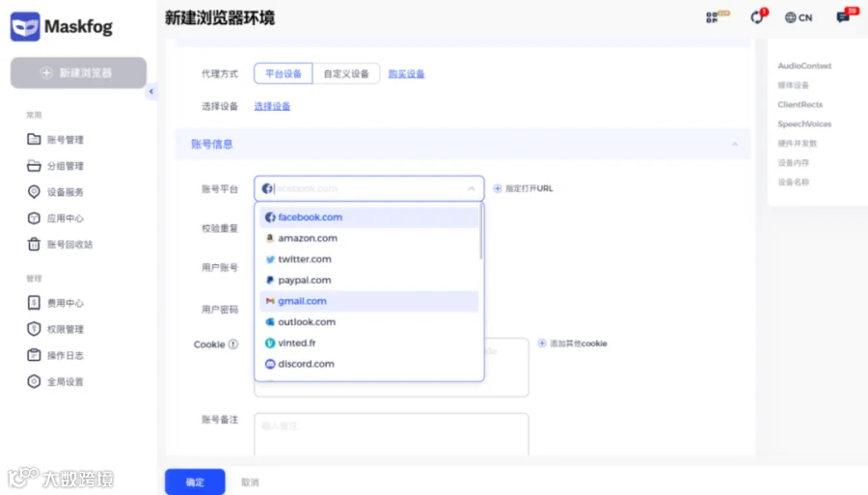Choose amazon.com from platform list
Viewport: 868px width, 495px height.
[368, 238]
